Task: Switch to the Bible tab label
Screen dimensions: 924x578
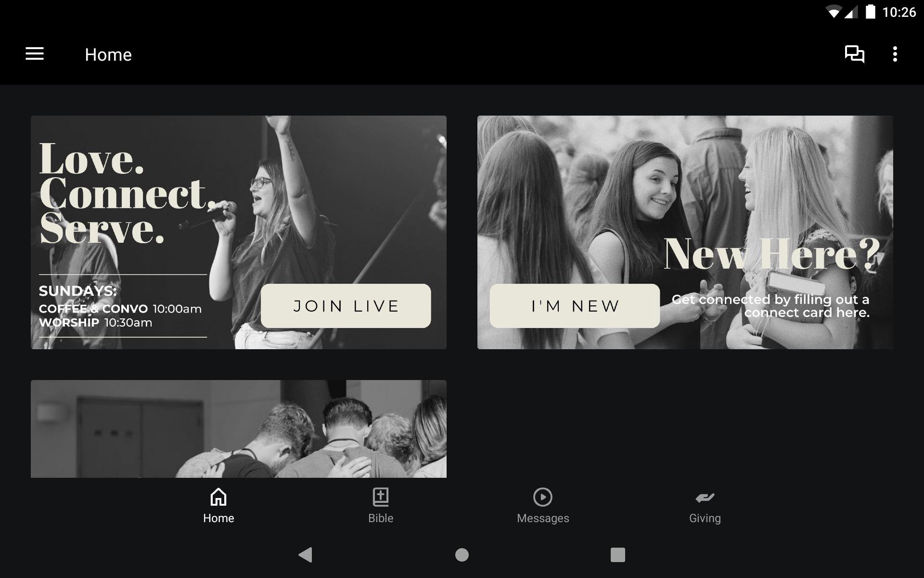Action: click(381, 518)
